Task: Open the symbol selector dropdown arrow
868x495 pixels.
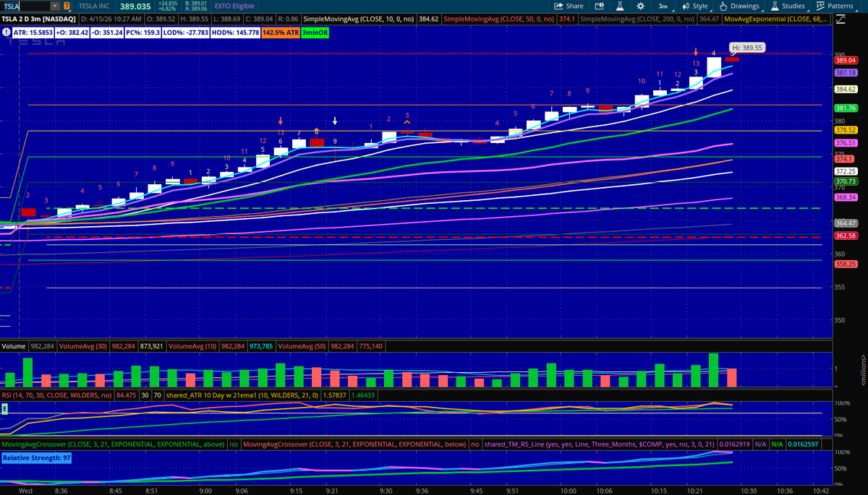Action: pos(56,6)
